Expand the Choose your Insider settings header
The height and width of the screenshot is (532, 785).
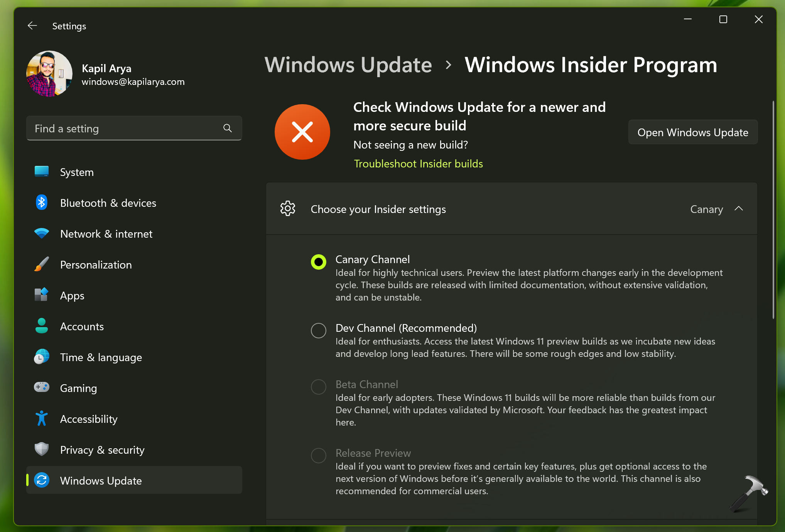(378, 209)
